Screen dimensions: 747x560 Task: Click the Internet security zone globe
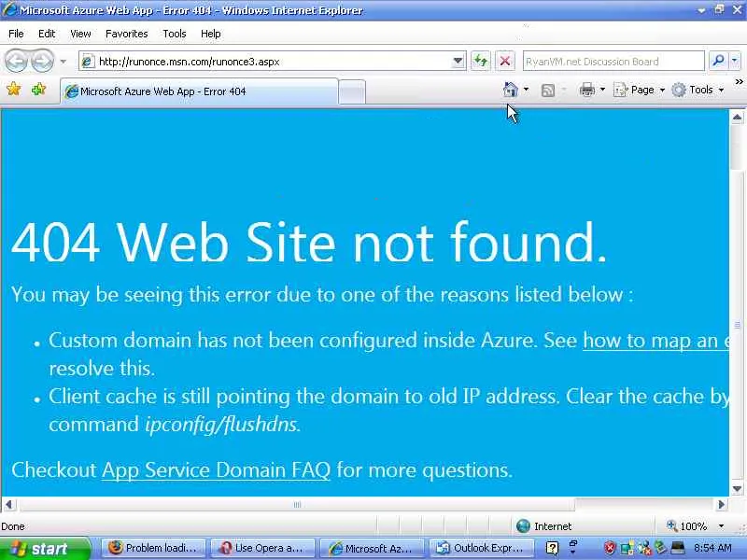[523, 526]
